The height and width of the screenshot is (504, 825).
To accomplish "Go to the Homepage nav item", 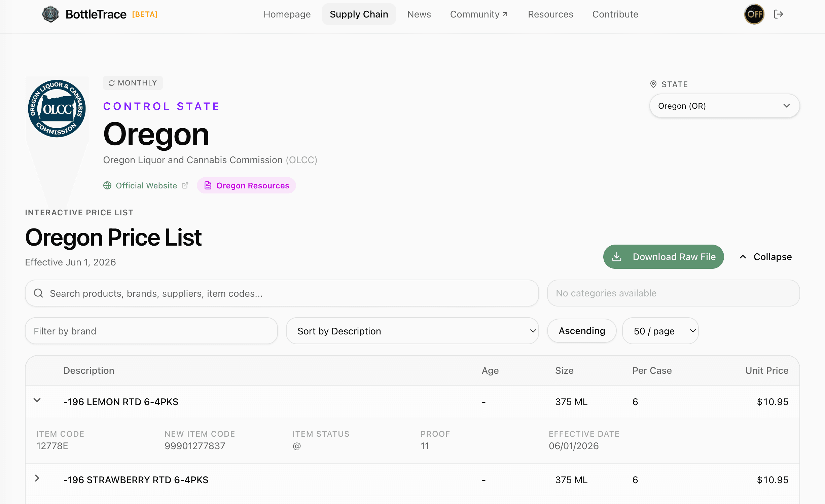I will pyautogui.click(x=287, y=14).
